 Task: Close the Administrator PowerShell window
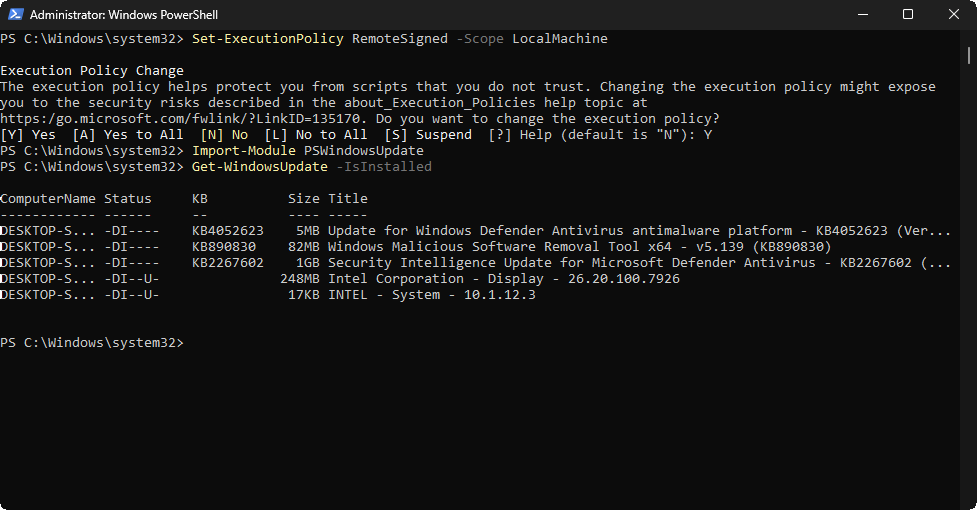953,15
